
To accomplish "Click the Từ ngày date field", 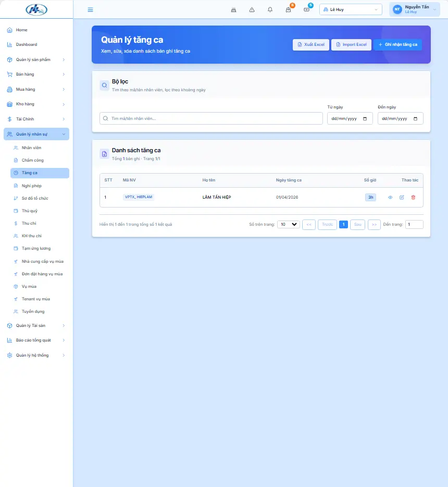I will coord(350,119).
